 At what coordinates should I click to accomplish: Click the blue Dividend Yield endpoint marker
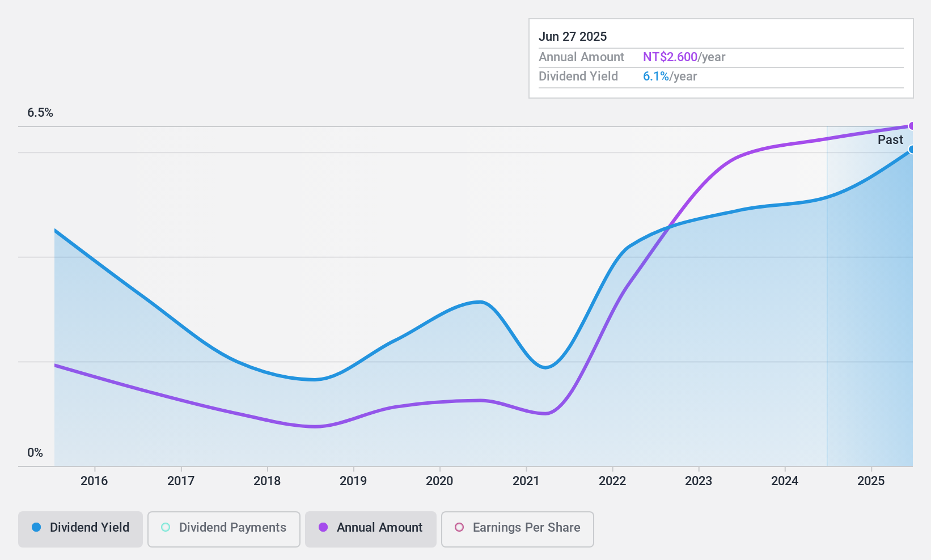912,150
